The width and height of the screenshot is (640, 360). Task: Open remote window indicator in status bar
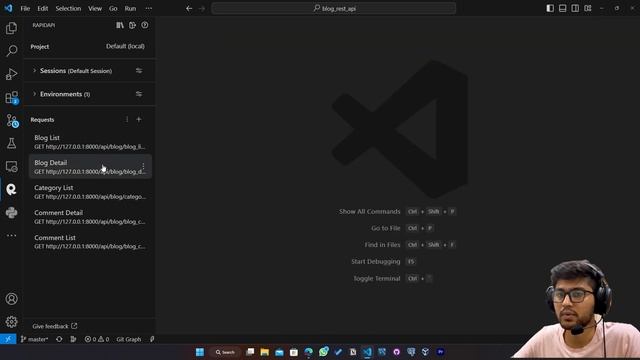coord(8,339)
